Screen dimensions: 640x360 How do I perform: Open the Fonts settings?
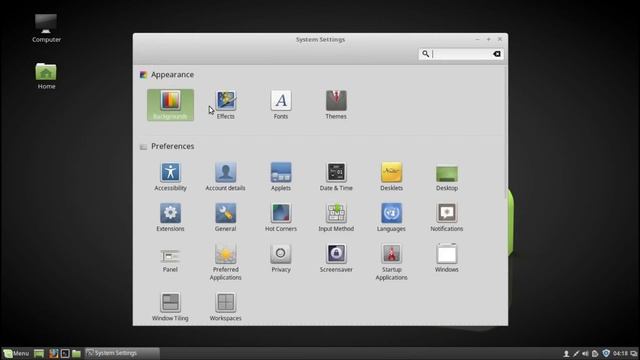coord(281,105)
